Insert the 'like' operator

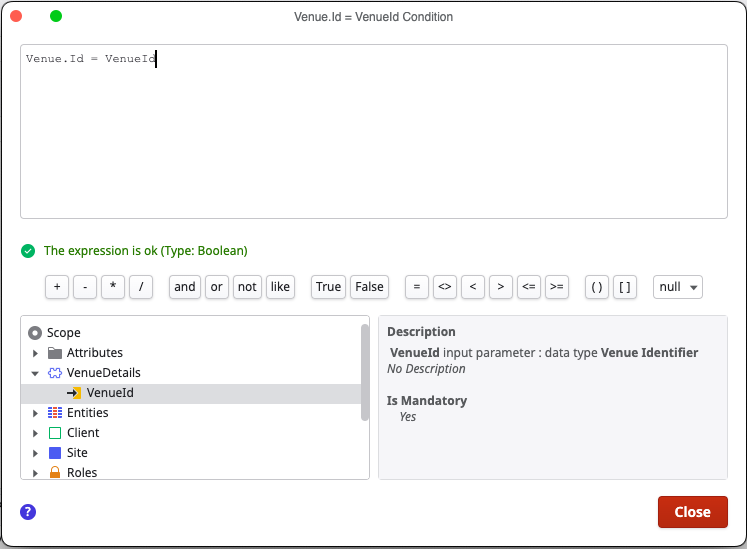280,287
